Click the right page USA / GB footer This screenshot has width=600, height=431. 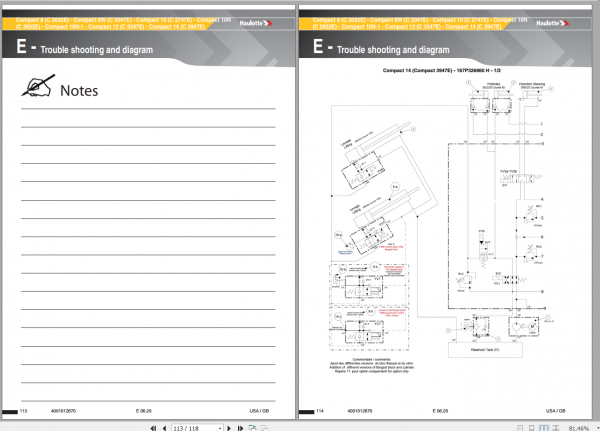pos(556,411)
